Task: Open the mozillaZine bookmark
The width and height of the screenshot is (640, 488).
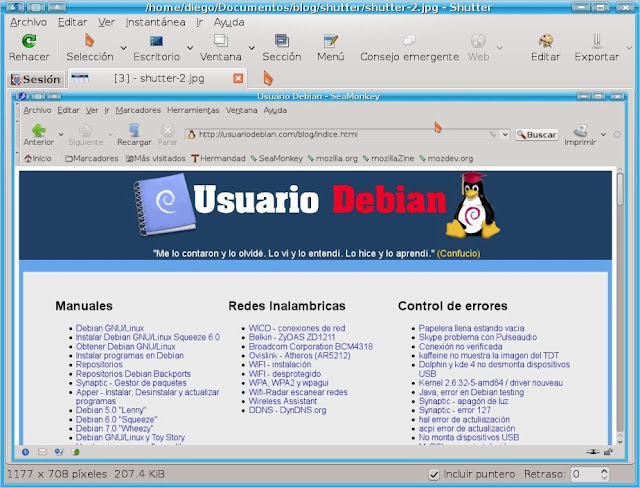Action: click(388, 158)
